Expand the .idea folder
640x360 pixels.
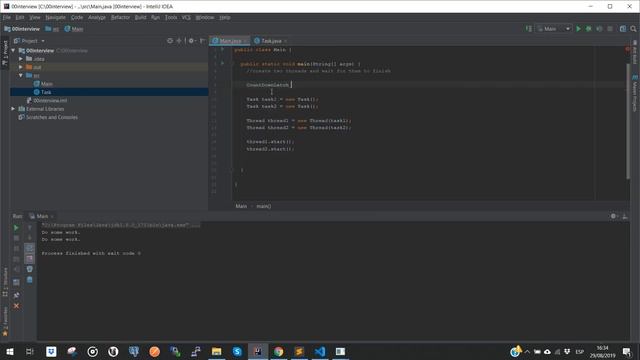(x=21, y=59)
